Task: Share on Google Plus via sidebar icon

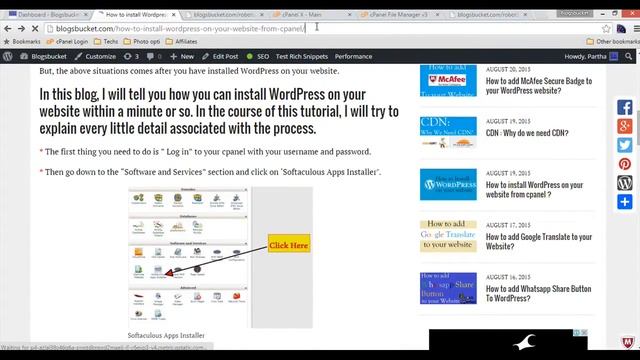Action: pos(624,126)
